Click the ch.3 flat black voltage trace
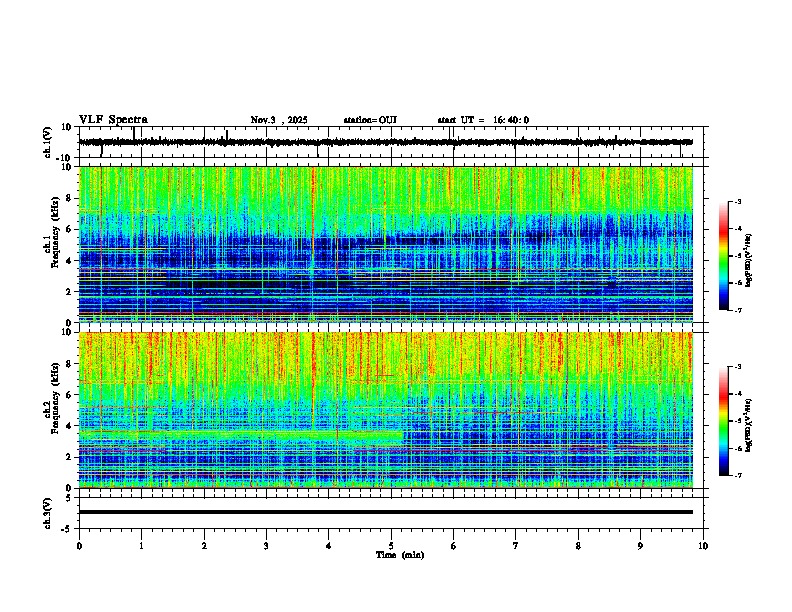792x612 pixels. [x=386, y=512]
